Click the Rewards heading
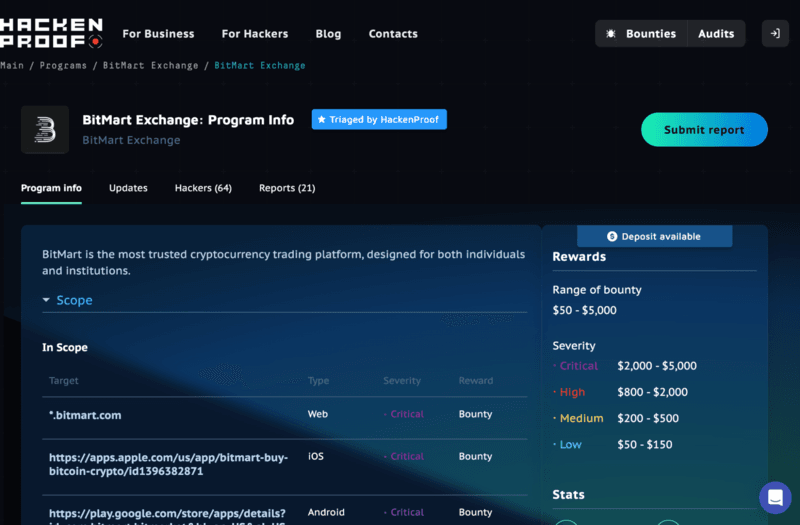Image resolution: width=800 pixels, height=525 pixels. click(579, 257)
